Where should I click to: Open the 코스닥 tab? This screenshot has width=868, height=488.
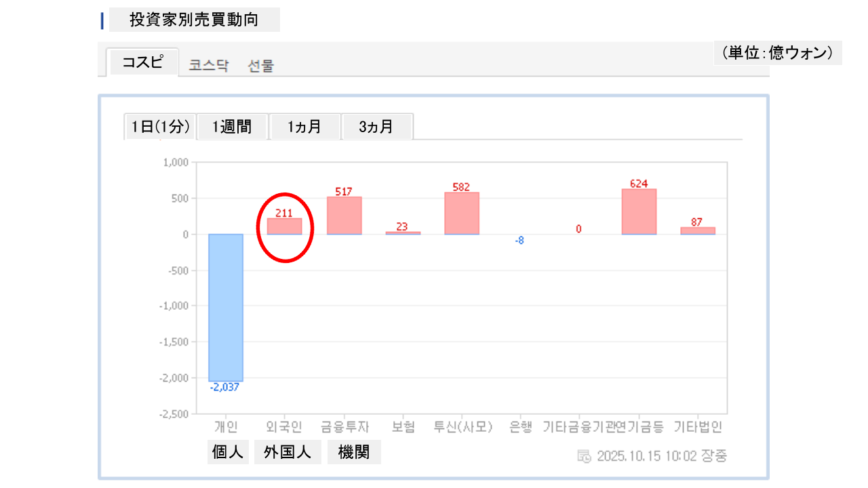pos(209,66)
